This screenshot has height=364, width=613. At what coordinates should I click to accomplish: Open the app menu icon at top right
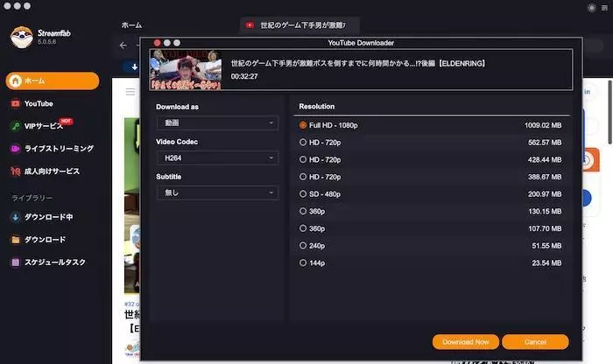pos(604,7)
